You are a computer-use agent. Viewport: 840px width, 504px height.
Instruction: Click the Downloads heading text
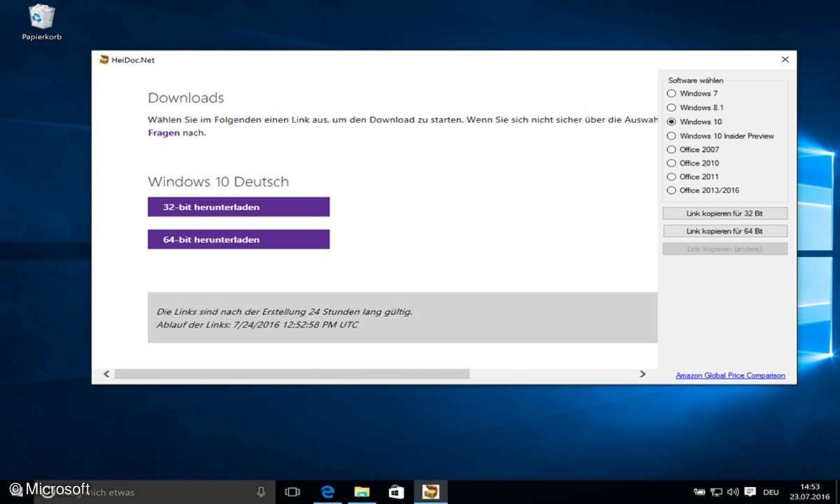(186, 98)
